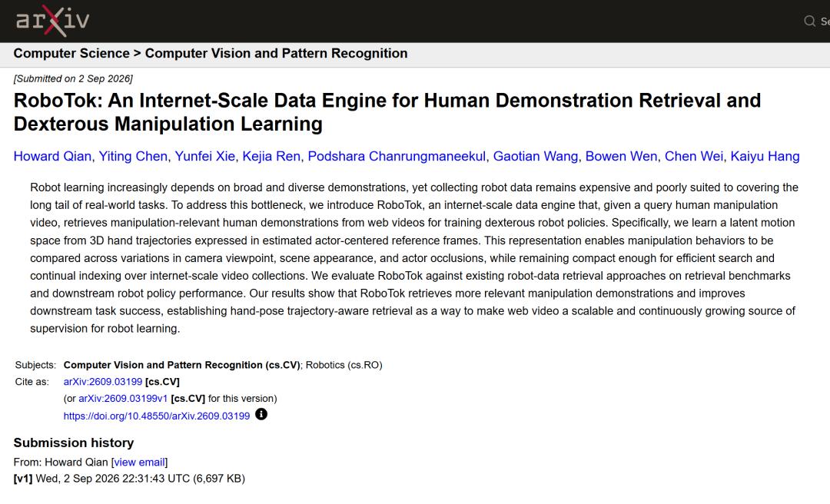Visit Podshara Chanrungmaneekul author page
This screenshot has height=504, width=830.
click(397, 156)
